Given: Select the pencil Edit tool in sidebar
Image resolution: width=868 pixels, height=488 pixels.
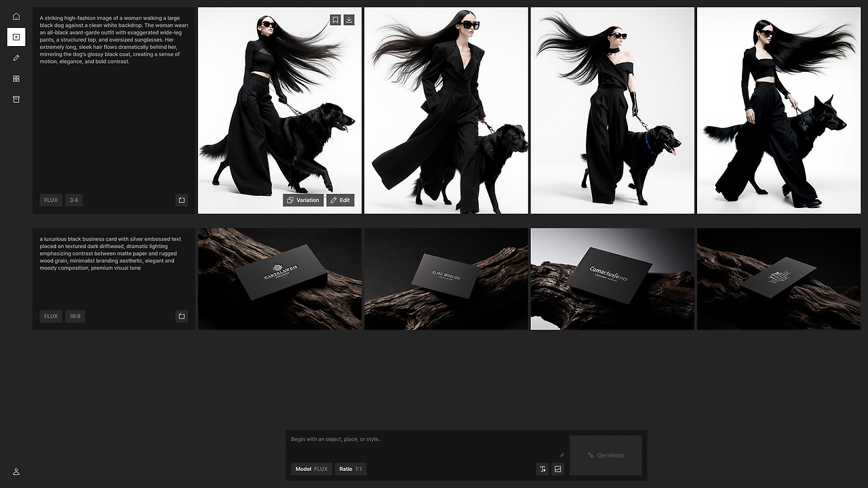Looking at the screenshot, I should click(x=16, y=58).
